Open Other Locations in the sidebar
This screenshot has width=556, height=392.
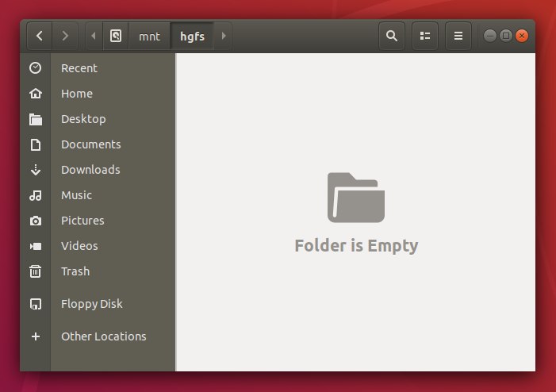(104, 336)
